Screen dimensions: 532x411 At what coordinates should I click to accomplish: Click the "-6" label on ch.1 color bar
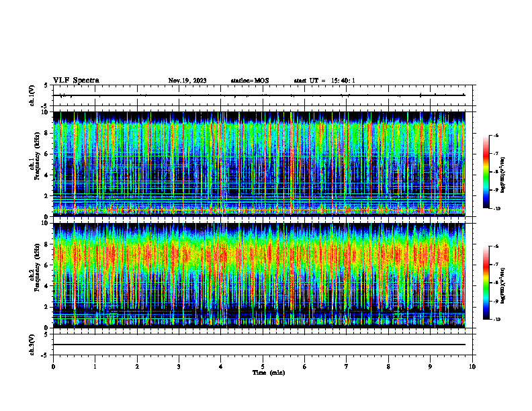pyautogui.click(x=496, y=136)
